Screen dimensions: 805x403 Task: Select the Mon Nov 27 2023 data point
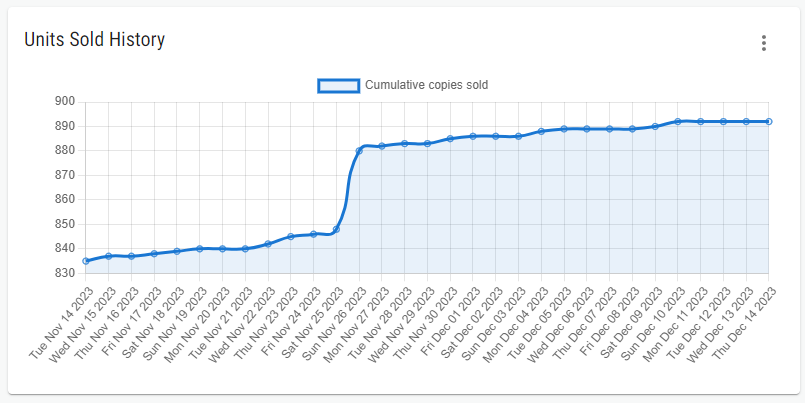(381, 146)
